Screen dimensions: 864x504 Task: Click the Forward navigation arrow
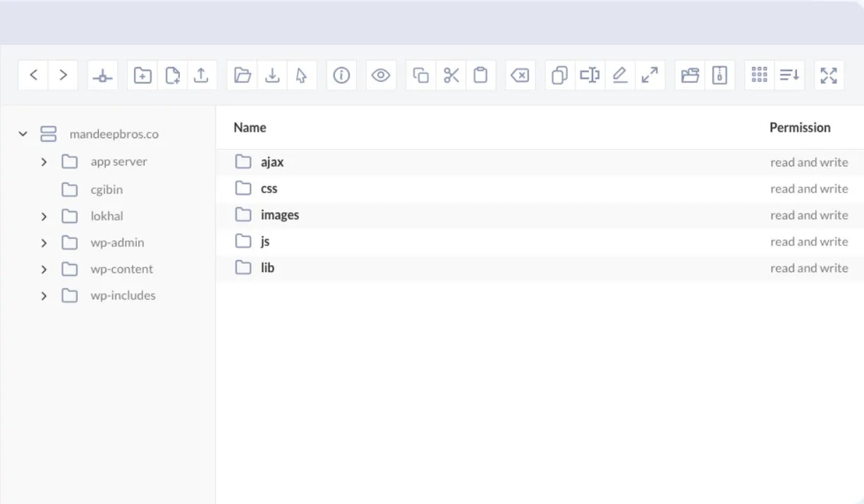[x=62, y=74]
